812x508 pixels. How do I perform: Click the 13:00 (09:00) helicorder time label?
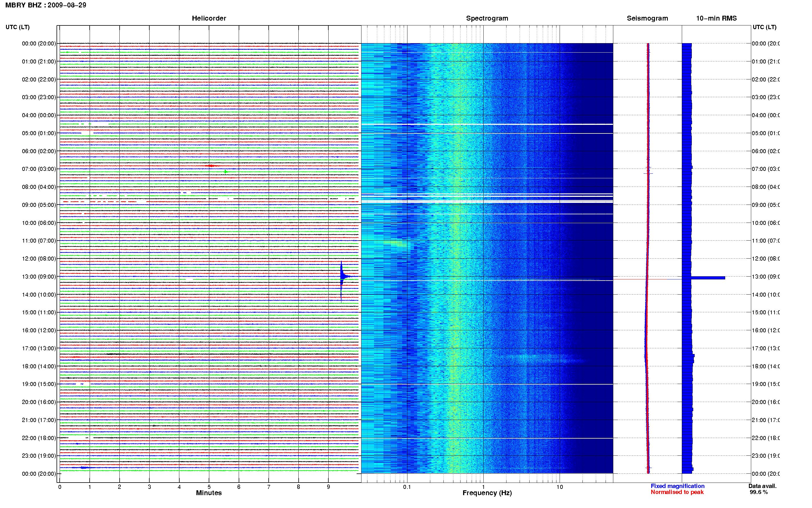point(39,277)
